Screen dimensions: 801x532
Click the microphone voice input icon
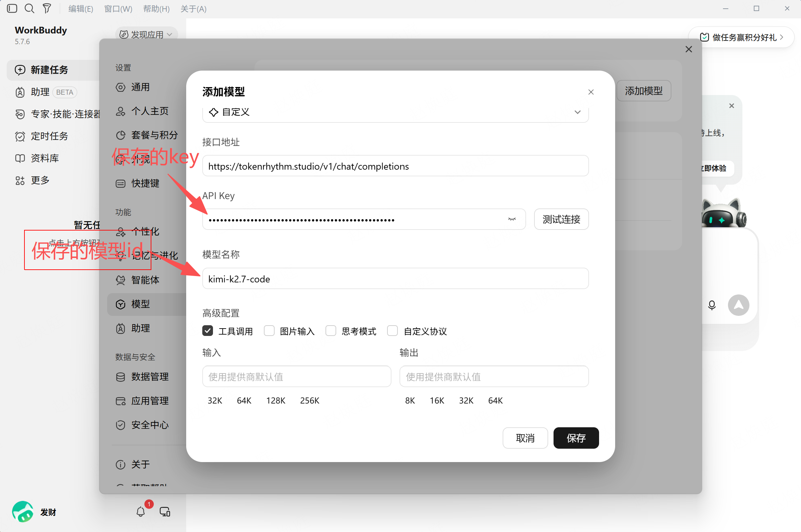click(712, 305)
